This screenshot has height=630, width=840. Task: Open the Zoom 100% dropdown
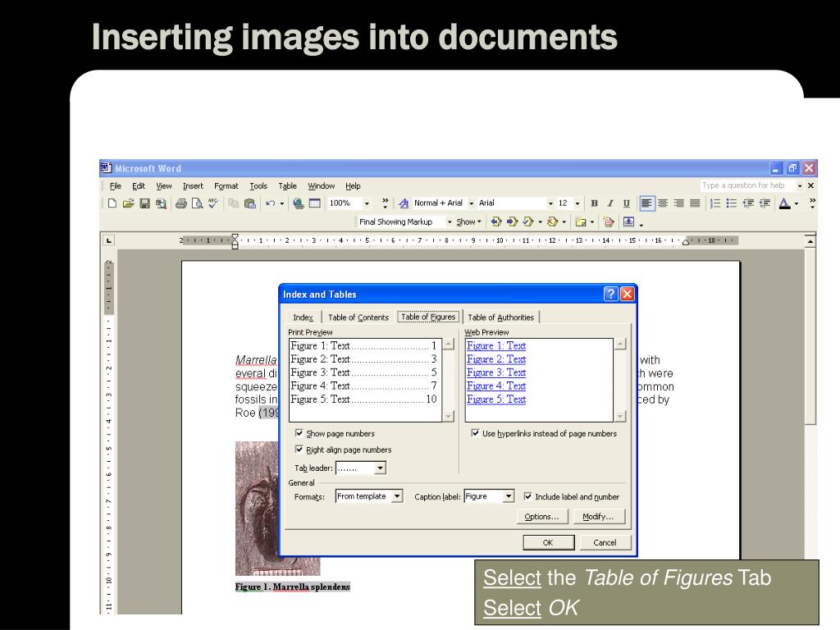pos(367,203)
